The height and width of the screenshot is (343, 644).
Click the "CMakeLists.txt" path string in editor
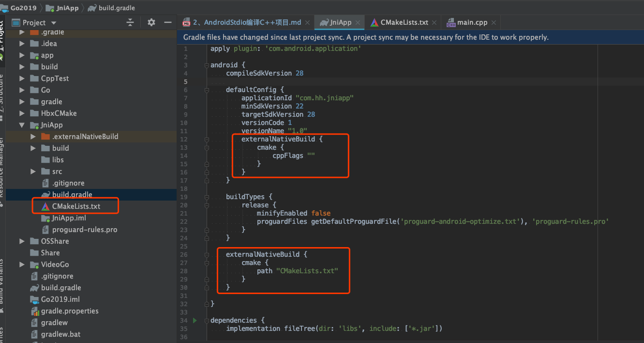click(307, 271)
